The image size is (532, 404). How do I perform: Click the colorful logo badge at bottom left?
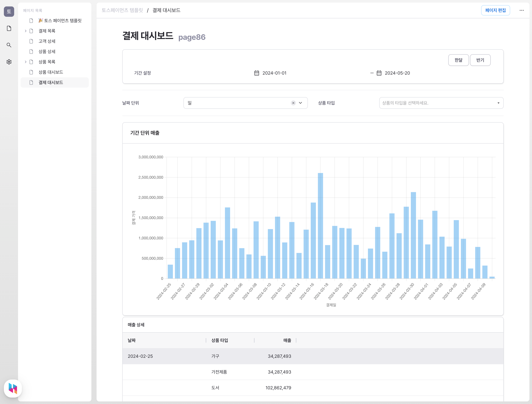click(13, 388)
